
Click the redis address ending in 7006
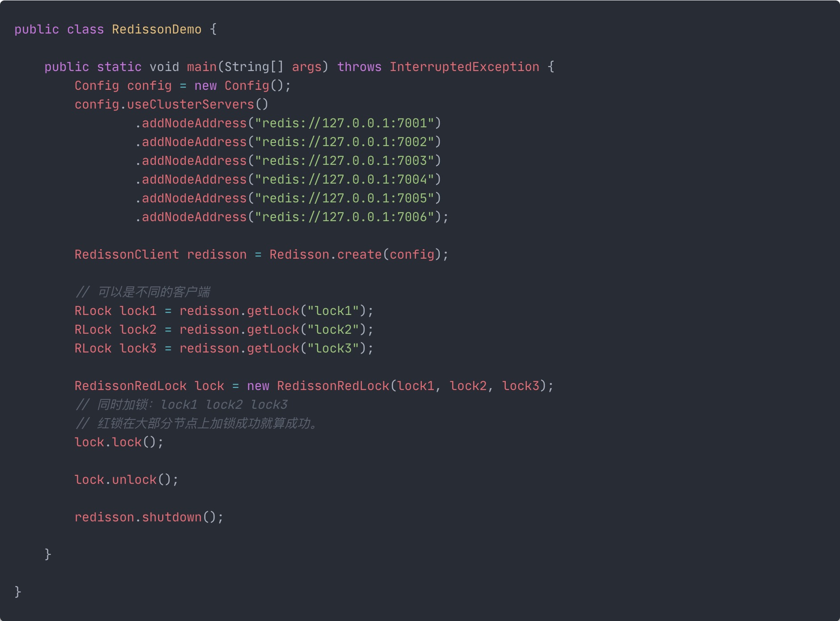(x=344, y=217)
